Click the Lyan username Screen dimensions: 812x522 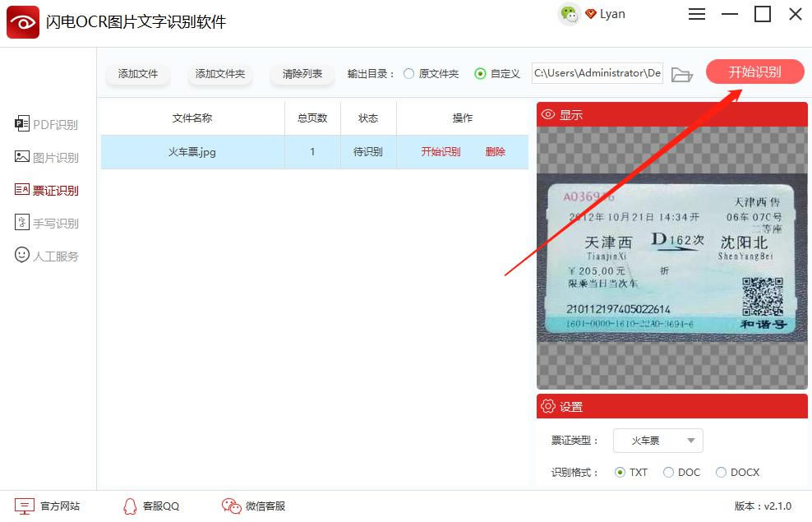point(612,14)
